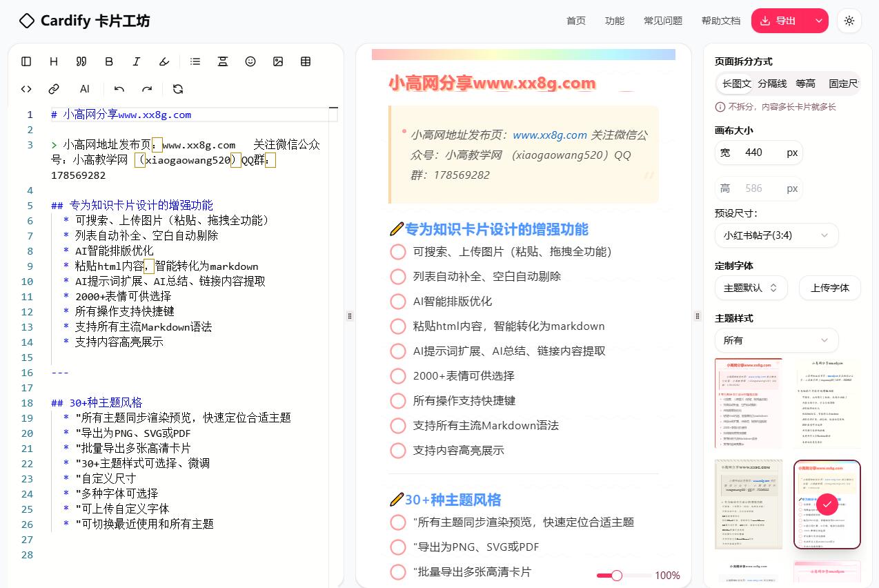Insert code block with angle brackets icon
This screenshot has width=879, height=588.
26,89
